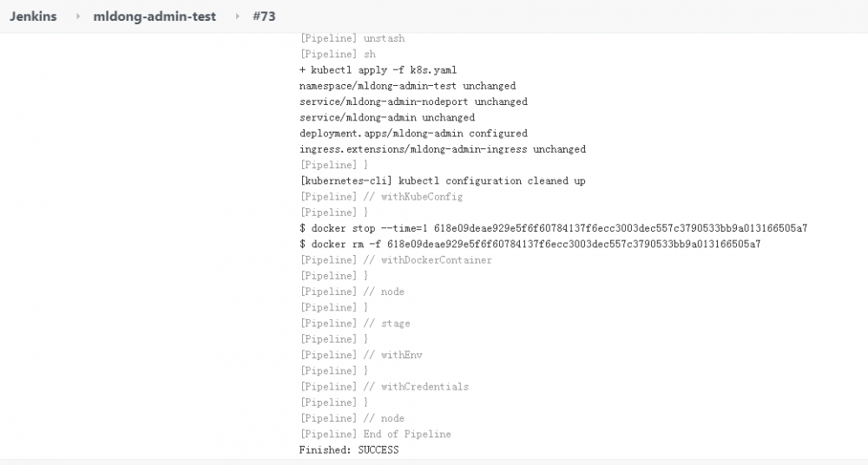Image resolution: width=868 pixels, height=465 pixels.
Task: Click the '// withCredentials' pipeline line
Action: tap(384, 386)
